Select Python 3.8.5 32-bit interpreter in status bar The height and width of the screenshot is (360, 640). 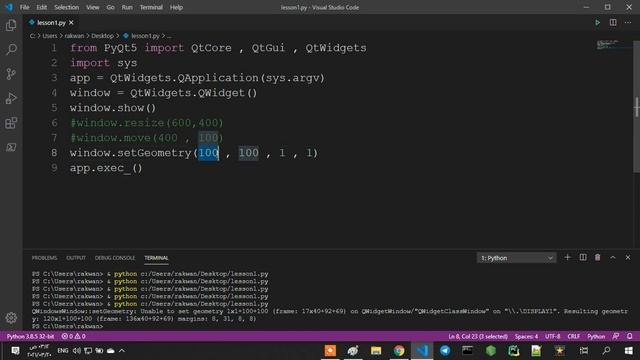(x=31, y=336)
